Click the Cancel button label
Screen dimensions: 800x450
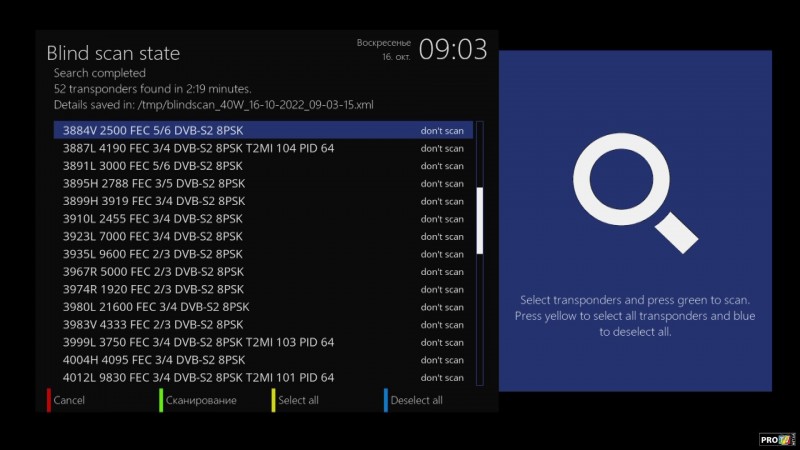tap(69, 400)
